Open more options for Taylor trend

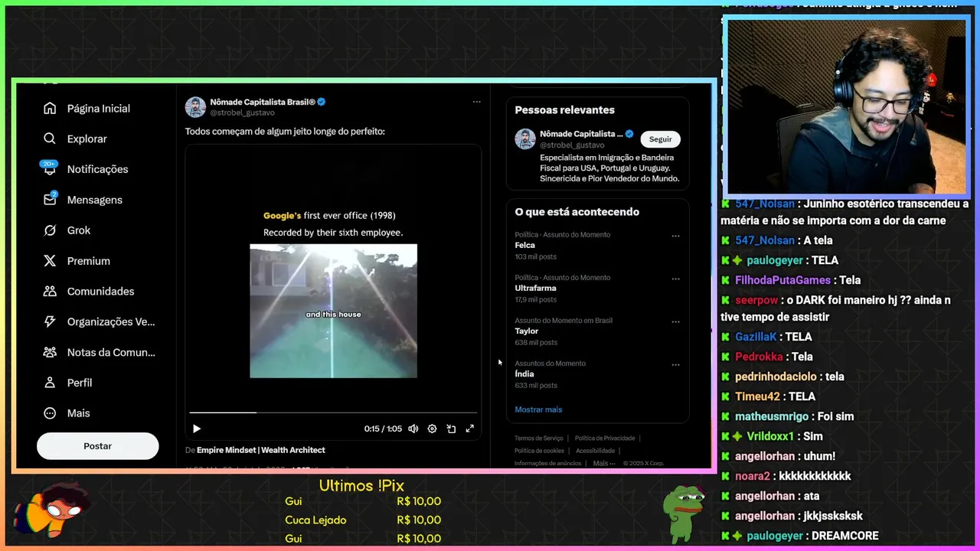[675, 322]
